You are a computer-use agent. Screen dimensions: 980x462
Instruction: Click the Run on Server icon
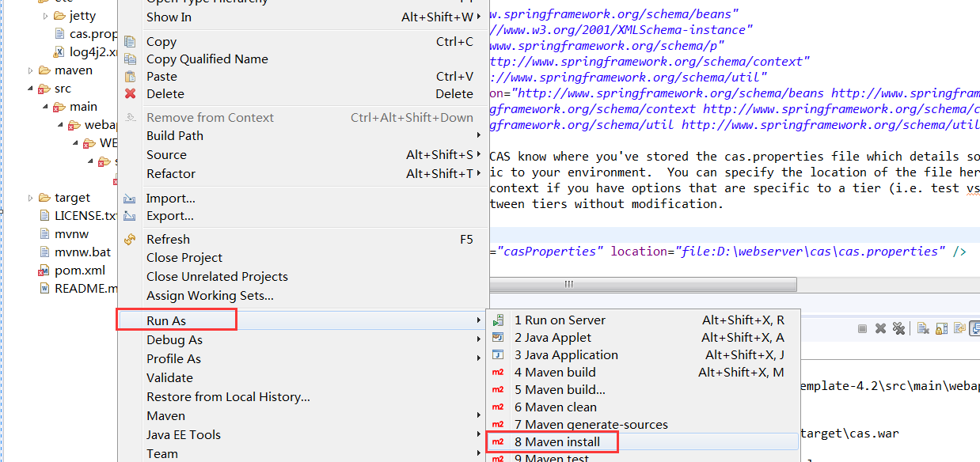coord(498,320)
